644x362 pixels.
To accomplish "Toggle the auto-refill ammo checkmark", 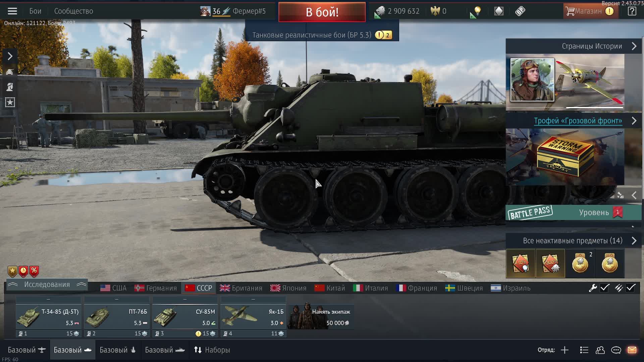I will [x=631, y=288].
